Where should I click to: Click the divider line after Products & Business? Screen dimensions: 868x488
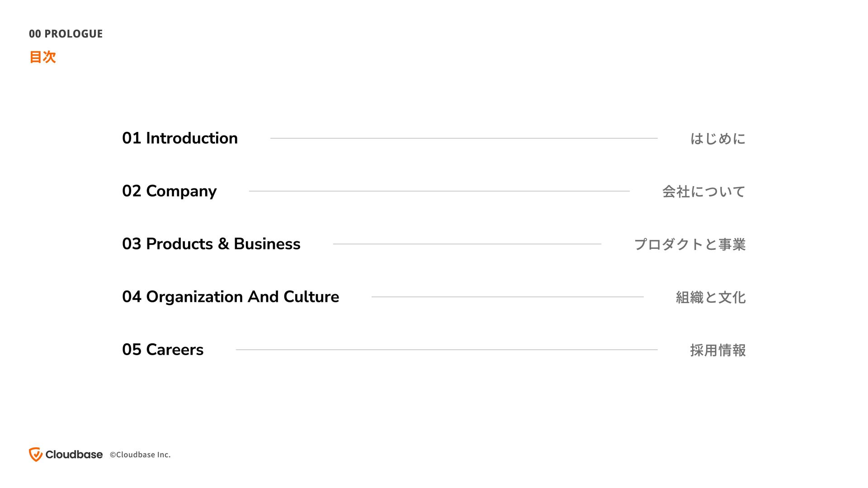point(467,244)
